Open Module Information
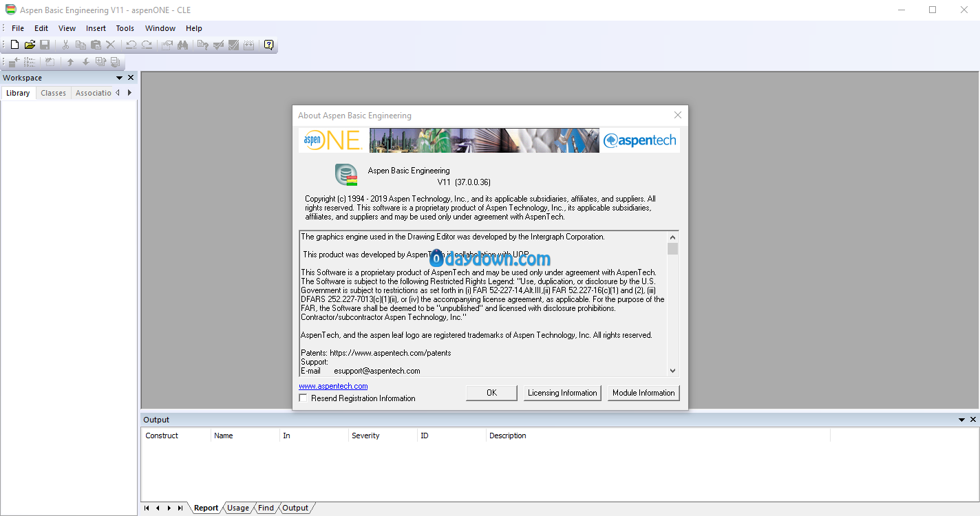The width and height of the screenshot is (980, 516). pyautogui.click(x=643, y=393)
